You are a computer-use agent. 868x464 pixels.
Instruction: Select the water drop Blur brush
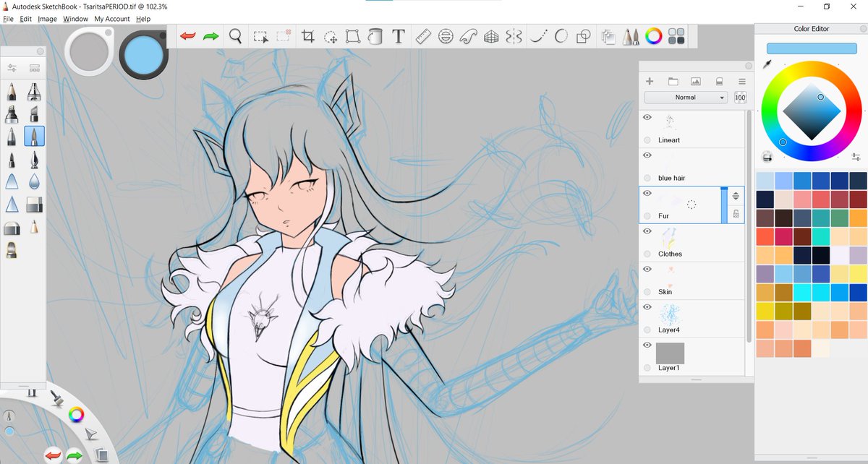click(x=34, y=181)
